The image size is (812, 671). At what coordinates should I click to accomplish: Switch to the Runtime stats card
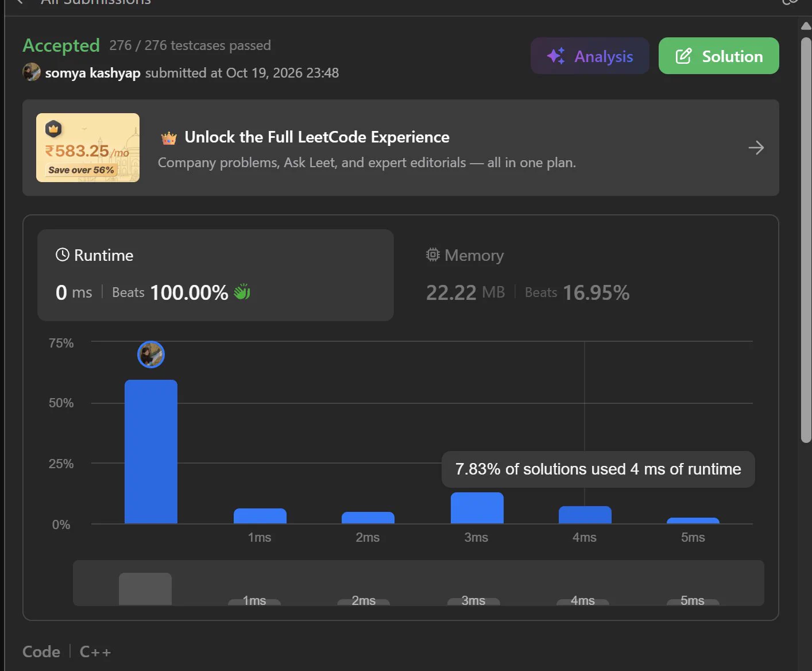tap(215, 275)
